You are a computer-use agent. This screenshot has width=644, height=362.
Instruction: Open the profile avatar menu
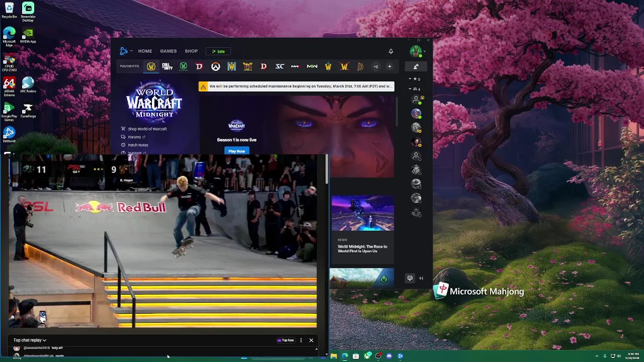416,51
